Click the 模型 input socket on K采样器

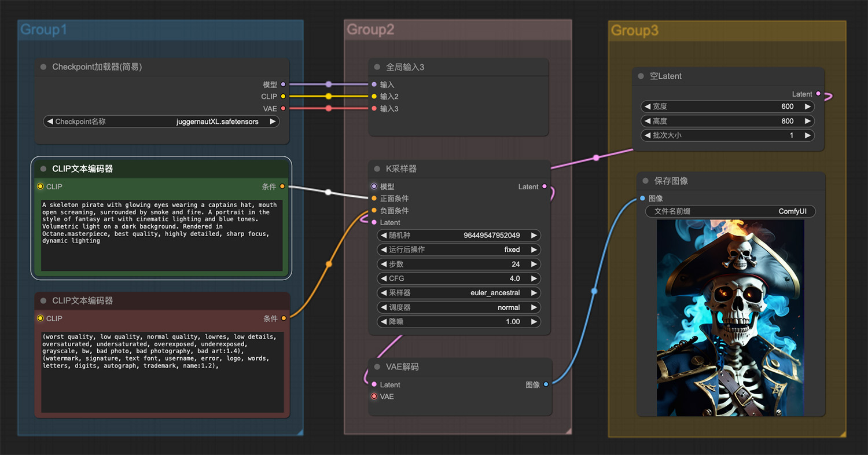374,186
